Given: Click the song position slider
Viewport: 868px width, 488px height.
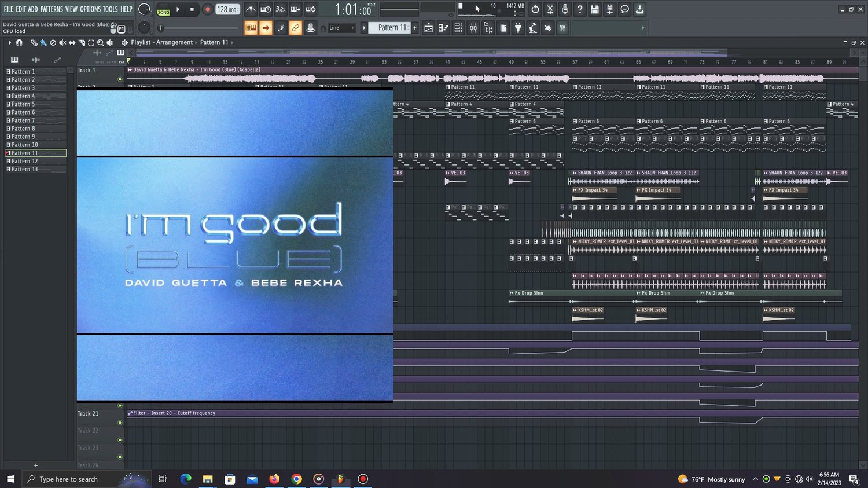Looking at the screenshot, I should coord(199,28).
